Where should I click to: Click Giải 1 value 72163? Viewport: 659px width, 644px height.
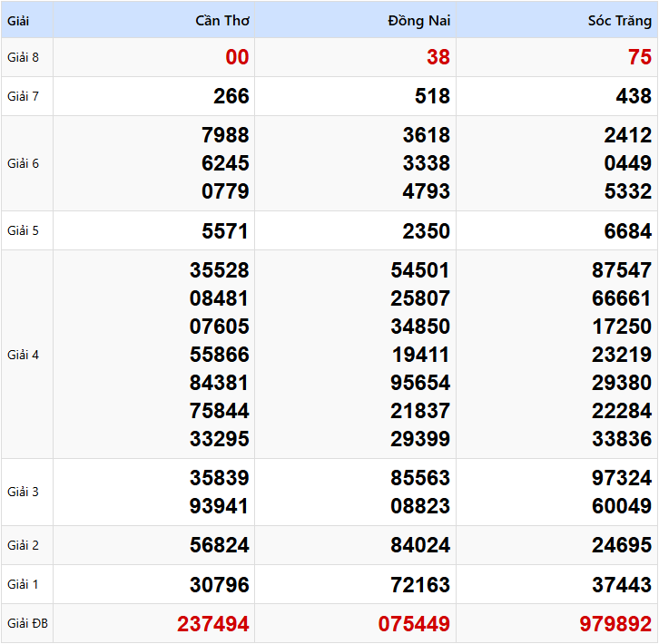420,585
